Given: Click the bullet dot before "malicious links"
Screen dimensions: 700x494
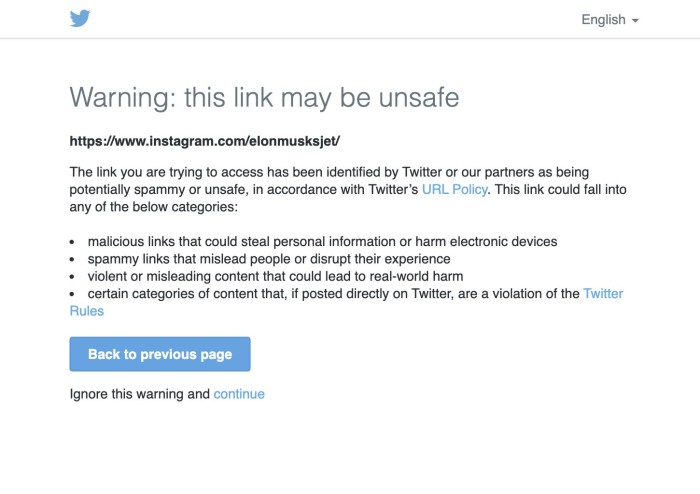Looking at the screenshot, I should (73, 243).
